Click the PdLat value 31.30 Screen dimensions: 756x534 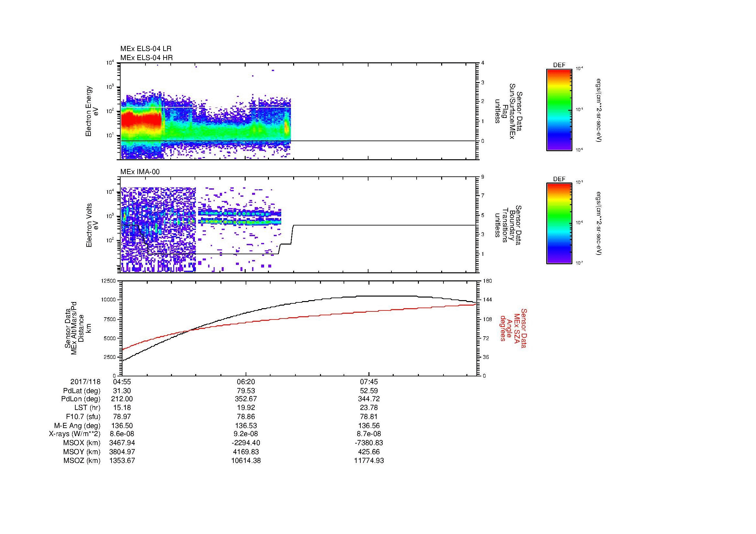tap(122, 391)
